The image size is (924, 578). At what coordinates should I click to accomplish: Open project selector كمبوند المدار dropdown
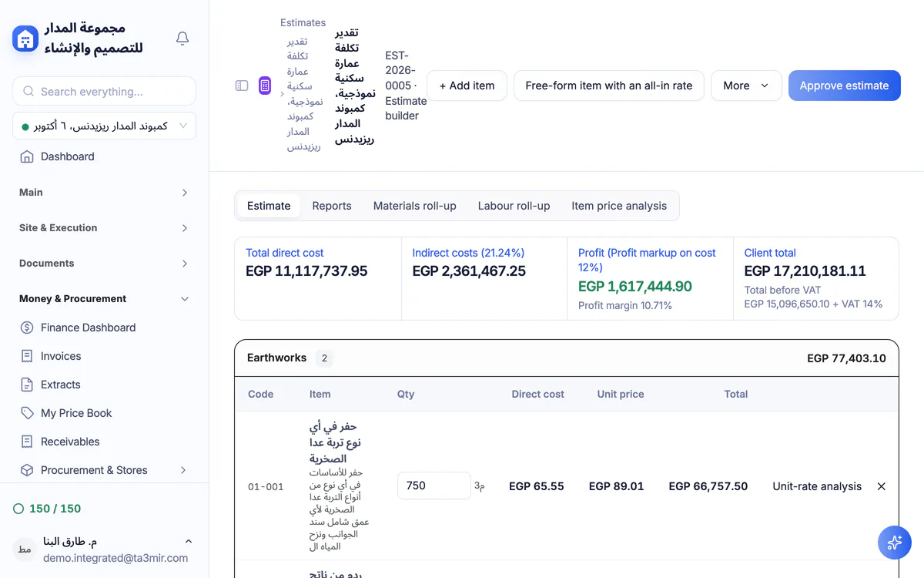104,126
